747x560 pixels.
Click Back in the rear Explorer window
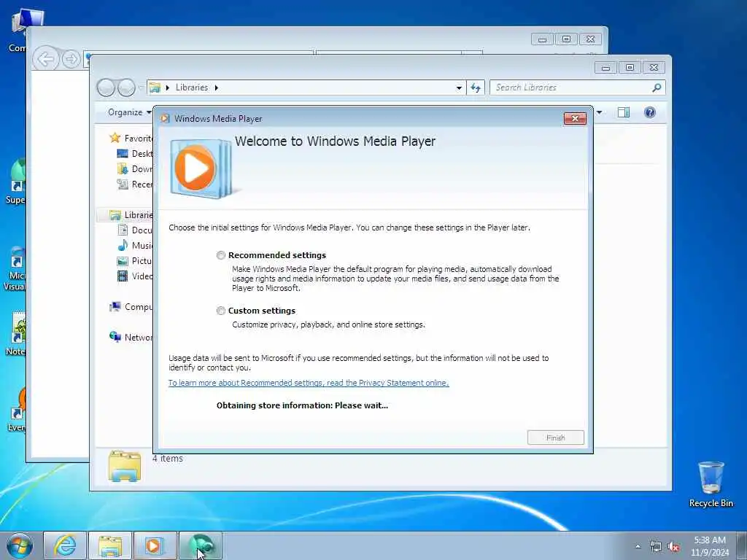[46, 60]
